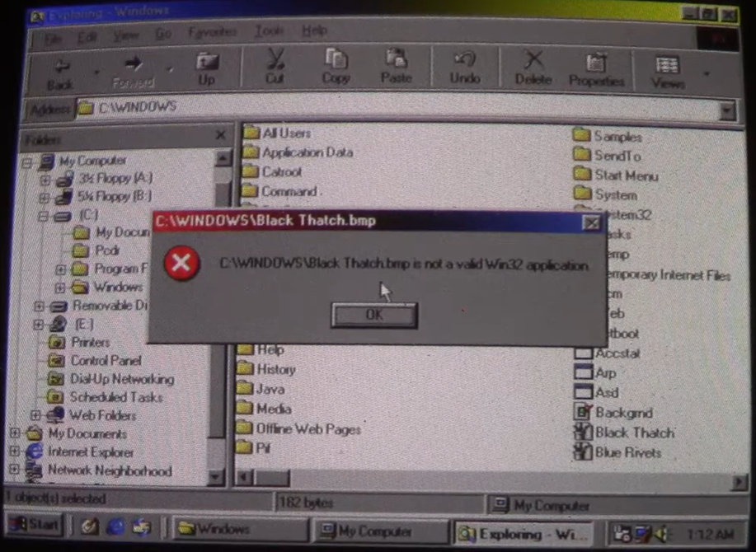Close the Folders pane

(220, 135)
